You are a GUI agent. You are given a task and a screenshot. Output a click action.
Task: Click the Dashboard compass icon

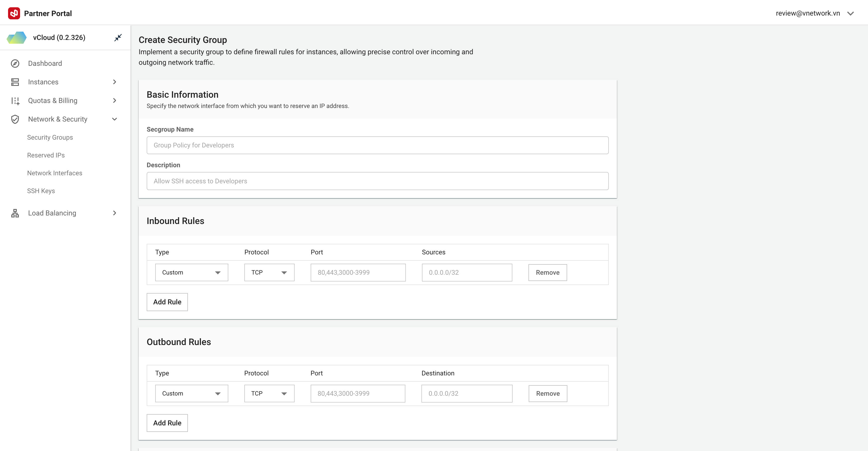[x=15, y=63]
